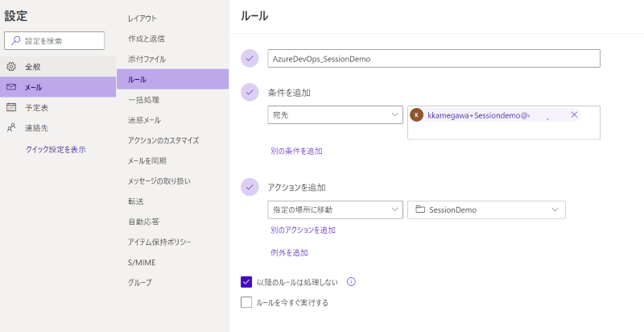This screenshot has height=332, width=644.
Task: Select 全般 settings category
Action: coord(58,67)
